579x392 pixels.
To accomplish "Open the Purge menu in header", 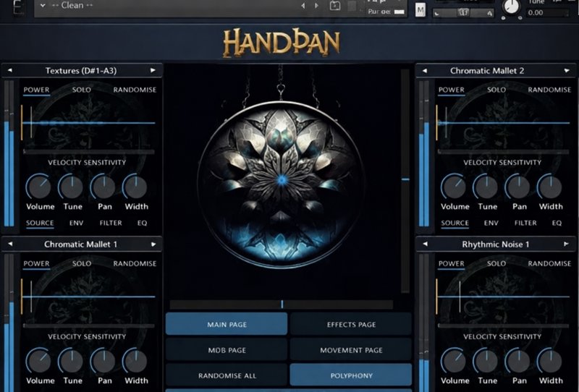I will [386, 12].
